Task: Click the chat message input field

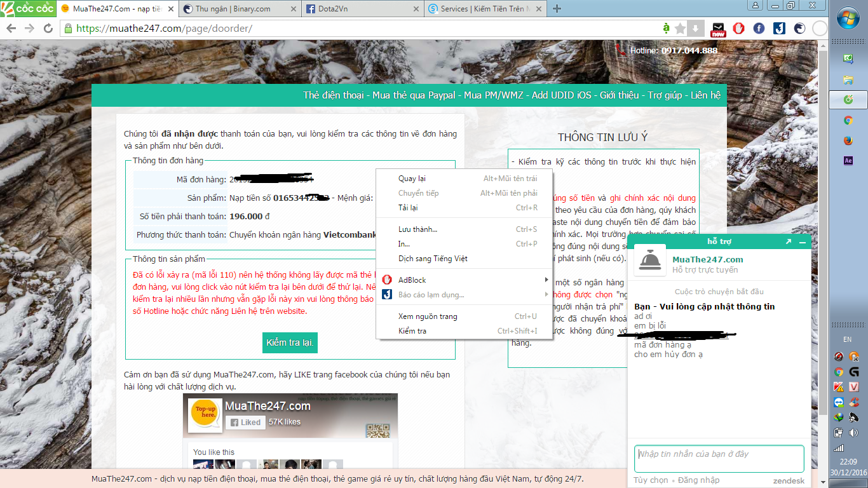Action: click(x=719, y=459)
